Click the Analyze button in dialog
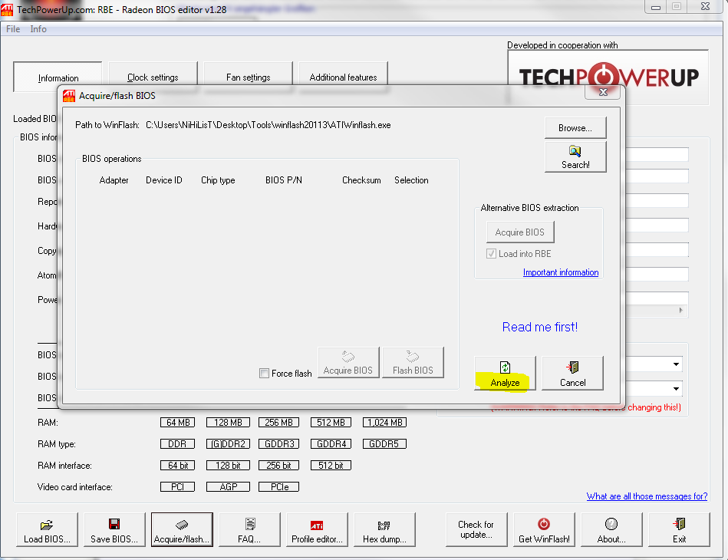728x560 pixels. (x=505, y=374)
